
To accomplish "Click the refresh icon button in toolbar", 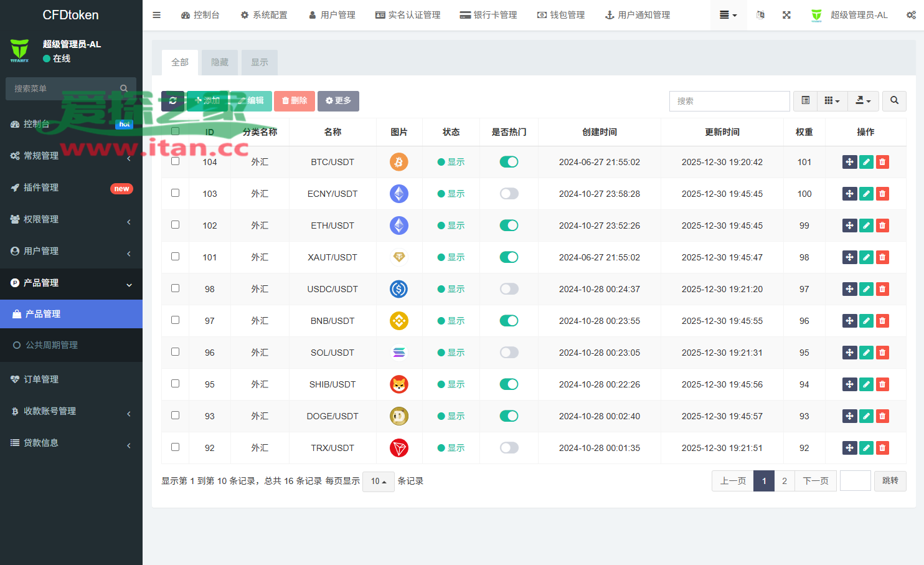I will click(x=172, y=101).
